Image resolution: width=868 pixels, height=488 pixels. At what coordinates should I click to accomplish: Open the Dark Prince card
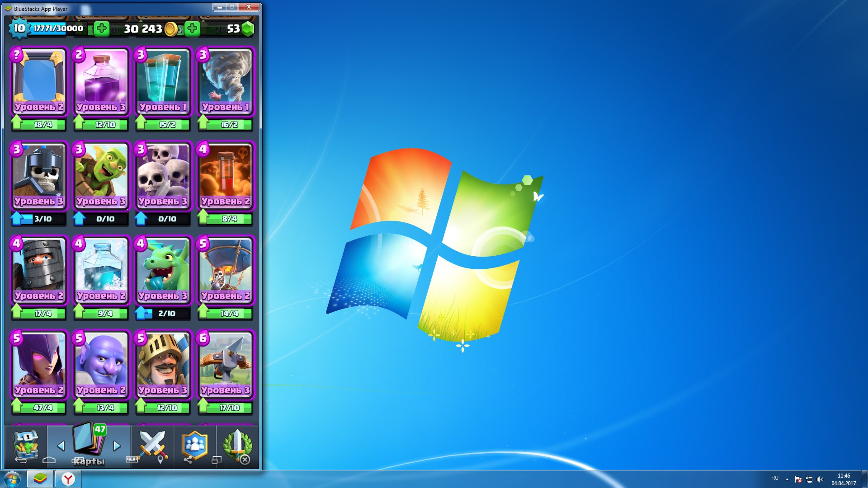point(39,270)
